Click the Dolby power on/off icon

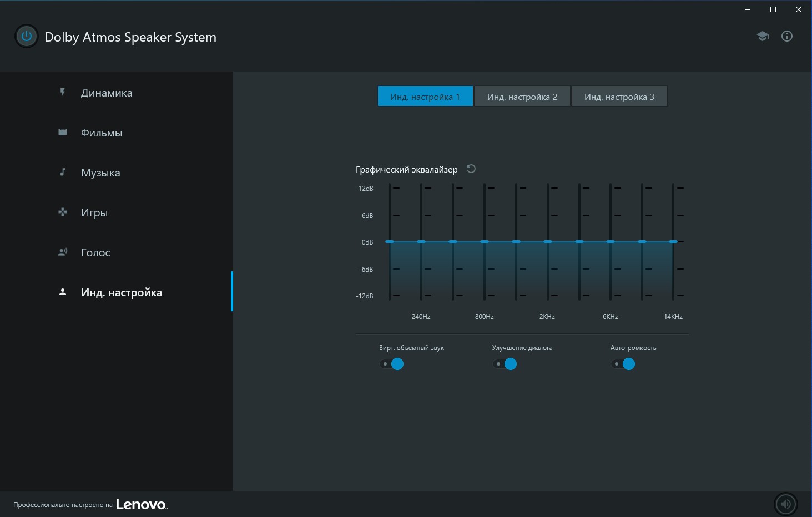(26, 37)
